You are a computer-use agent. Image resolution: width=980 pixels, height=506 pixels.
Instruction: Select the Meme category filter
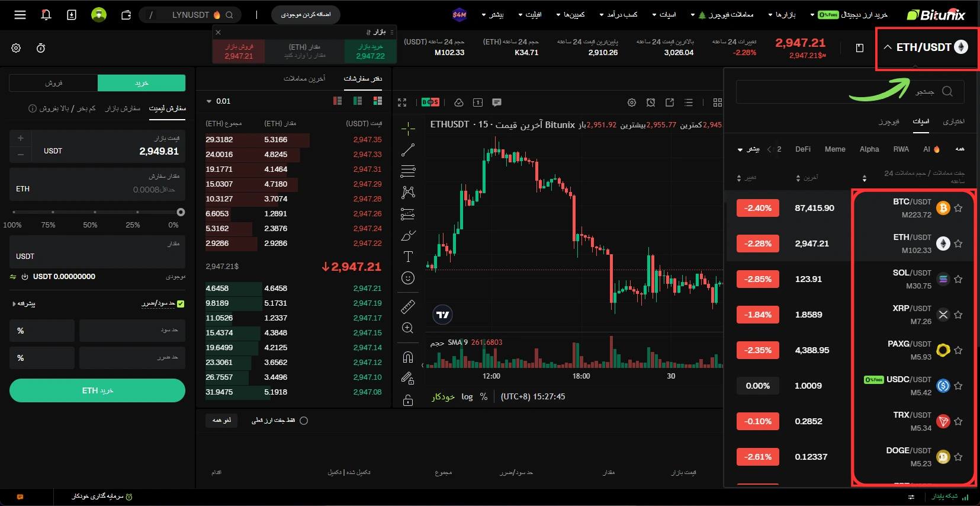pyautogui.click(x=835, y=149)
